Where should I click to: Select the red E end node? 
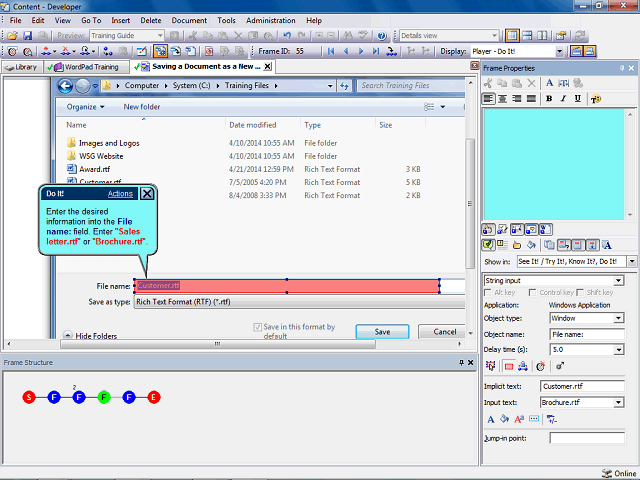coord(154,397)
